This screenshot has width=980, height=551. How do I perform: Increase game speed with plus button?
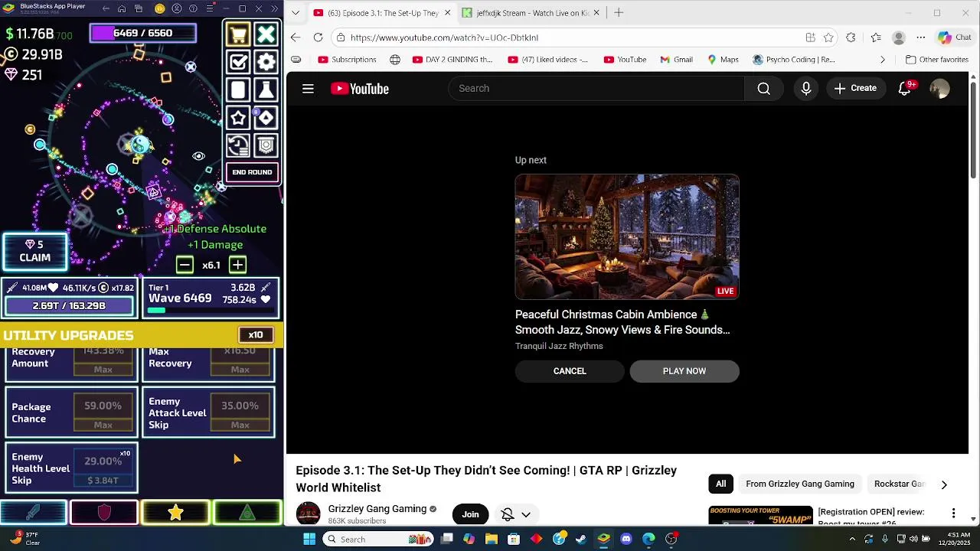[237, 265]
